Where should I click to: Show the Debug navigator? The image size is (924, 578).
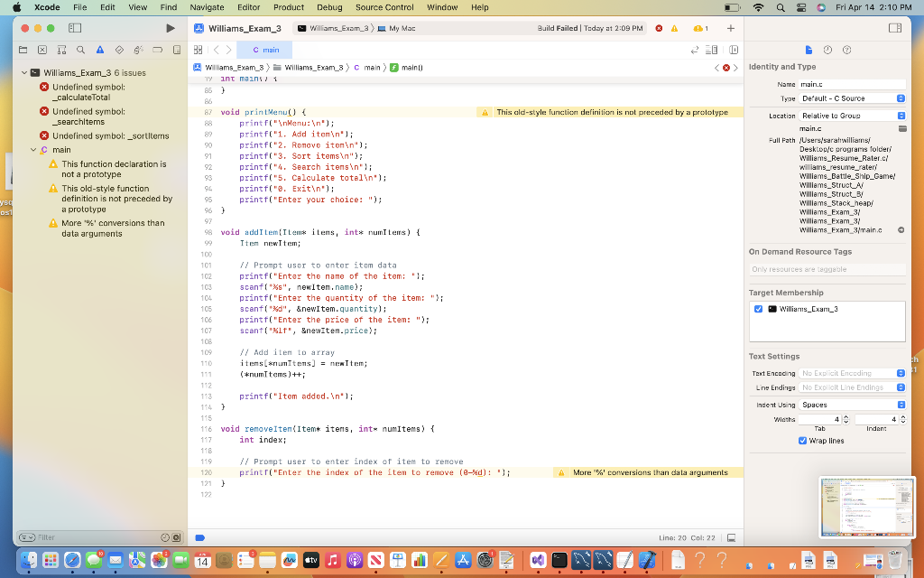pyautogui.click(x=139, y=50)
